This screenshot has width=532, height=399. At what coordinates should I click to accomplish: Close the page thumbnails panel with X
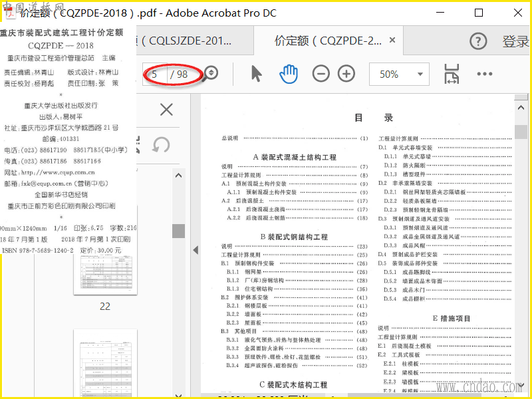point(166,110)
